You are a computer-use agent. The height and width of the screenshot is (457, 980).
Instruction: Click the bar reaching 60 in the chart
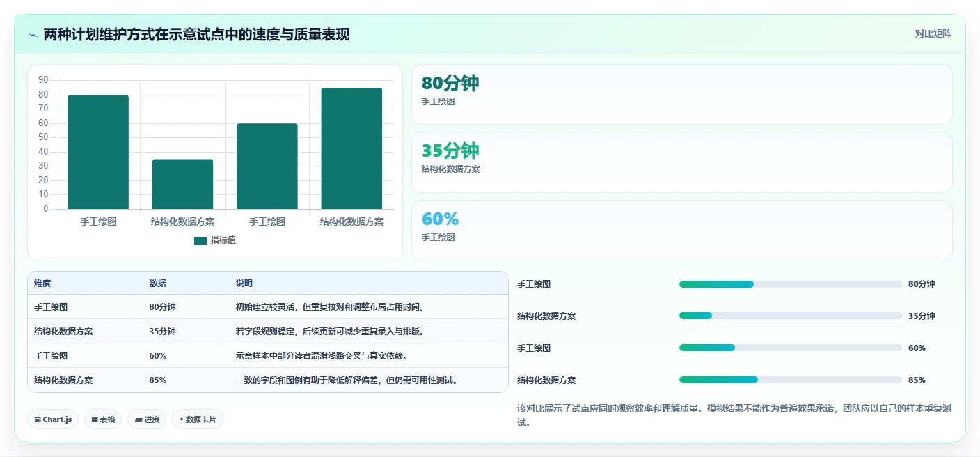point(267,166)
